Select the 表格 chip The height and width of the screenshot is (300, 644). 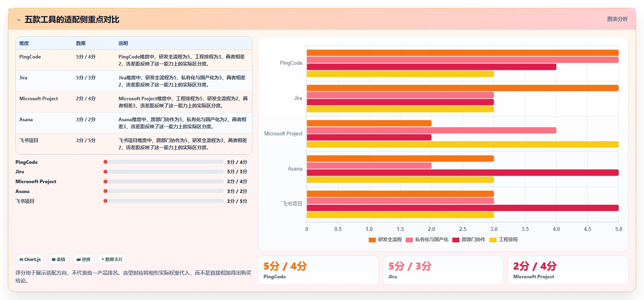click(58, 259)
